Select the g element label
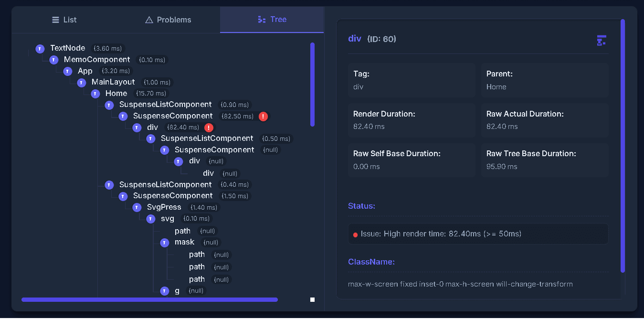Image resolution: width=644 pixels, height=319 pixels. point(177,291)
